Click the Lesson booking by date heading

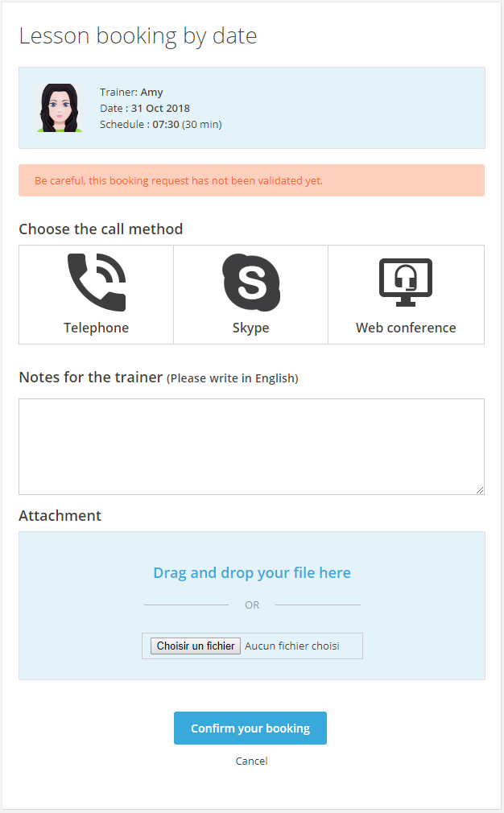[138, 35]
